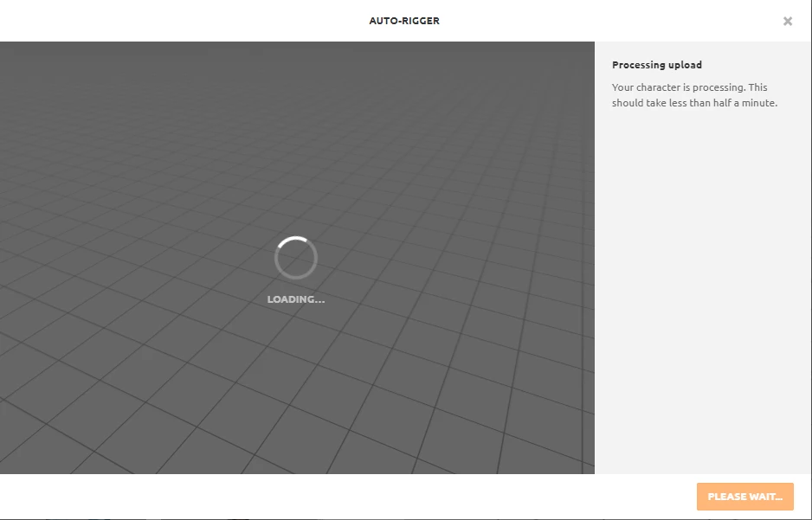Select the Processing upload heading
The height and width of the screenshot is (520, 812).
(x=657, y=65)
